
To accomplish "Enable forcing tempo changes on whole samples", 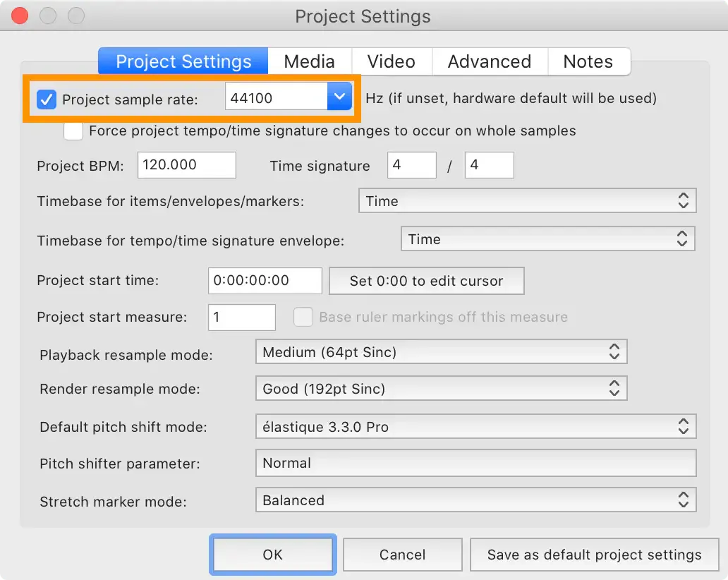I will [73, 131].
